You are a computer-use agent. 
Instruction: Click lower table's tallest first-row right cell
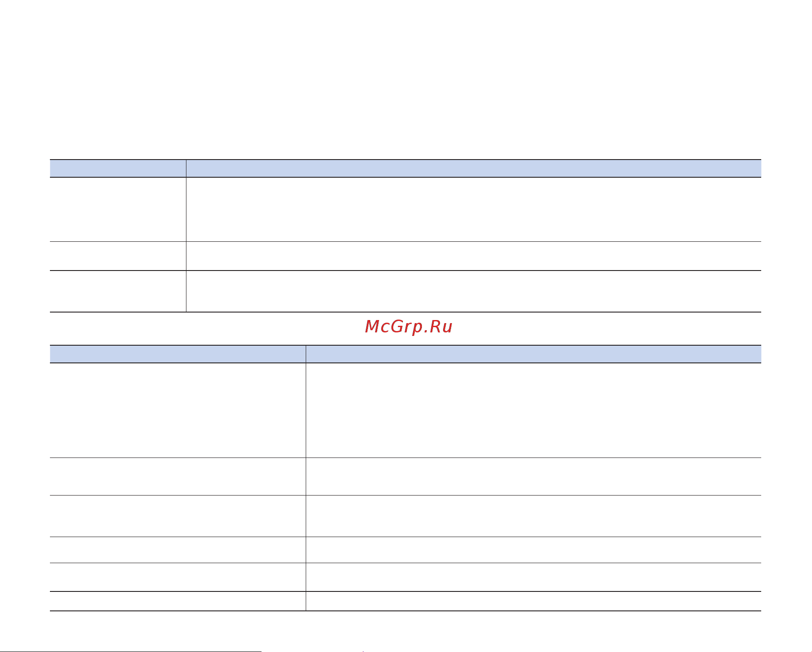534,410
